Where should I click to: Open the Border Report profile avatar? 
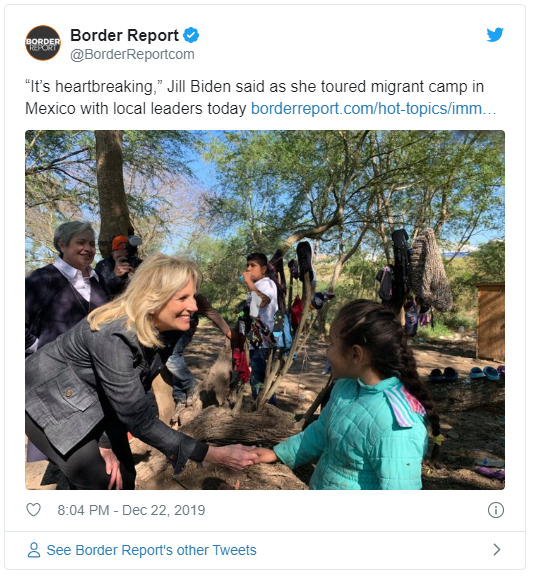point(43,43)
